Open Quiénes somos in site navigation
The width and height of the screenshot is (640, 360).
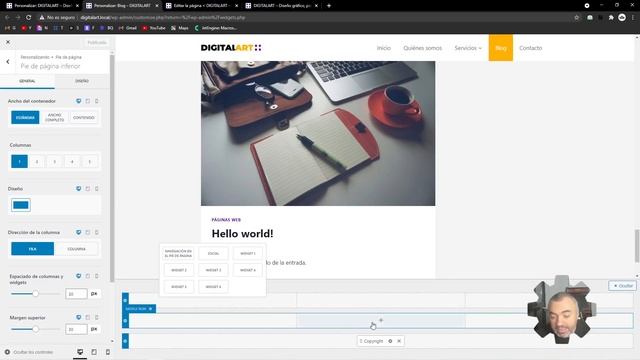[x=422, y=48]
